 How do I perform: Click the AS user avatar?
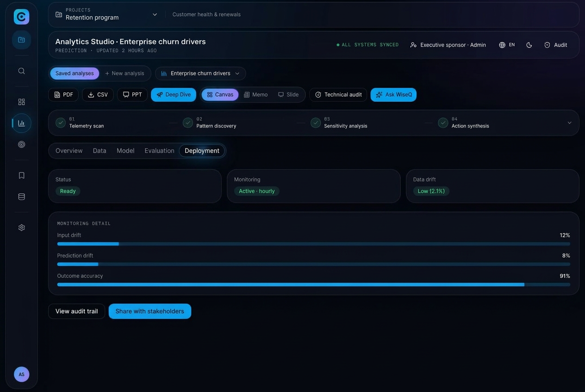pyautogui.click(x=21, y=374)
